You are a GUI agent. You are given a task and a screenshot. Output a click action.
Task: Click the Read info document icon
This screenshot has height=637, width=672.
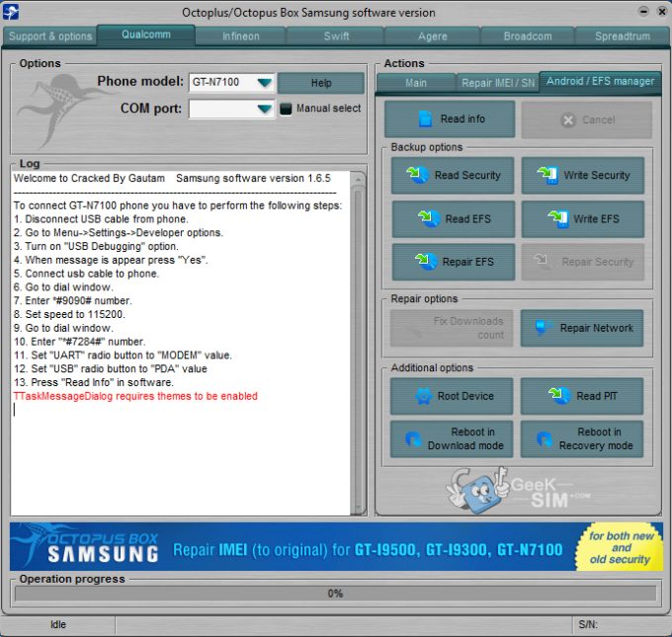click(x=425, y=119)
